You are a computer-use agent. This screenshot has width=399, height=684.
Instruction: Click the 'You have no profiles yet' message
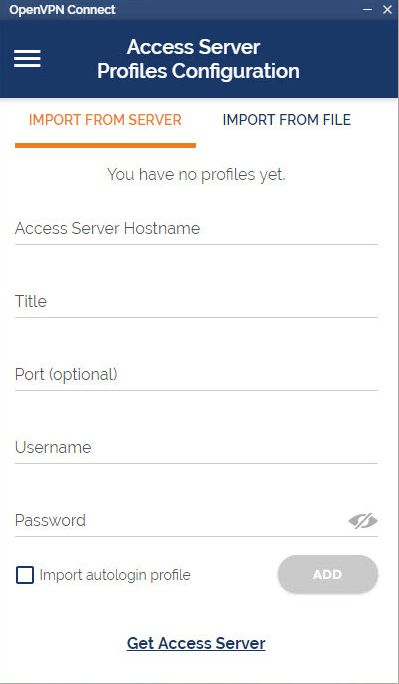(x=196, y=174)
